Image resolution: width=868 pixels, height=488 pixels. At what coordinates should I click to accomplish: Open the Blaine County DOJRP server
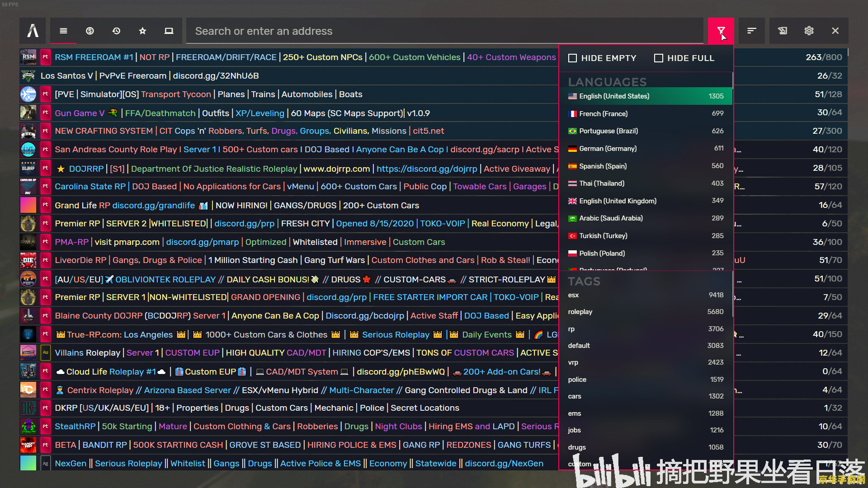[x=289, y=316]
